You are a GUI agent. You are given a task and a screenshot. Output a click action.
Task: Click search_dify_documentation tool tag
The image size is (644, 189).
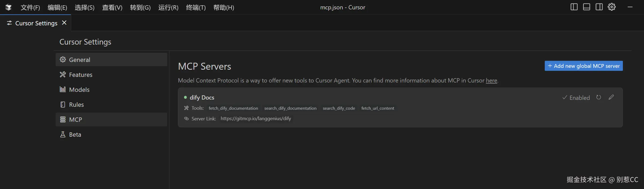[290, 108]
